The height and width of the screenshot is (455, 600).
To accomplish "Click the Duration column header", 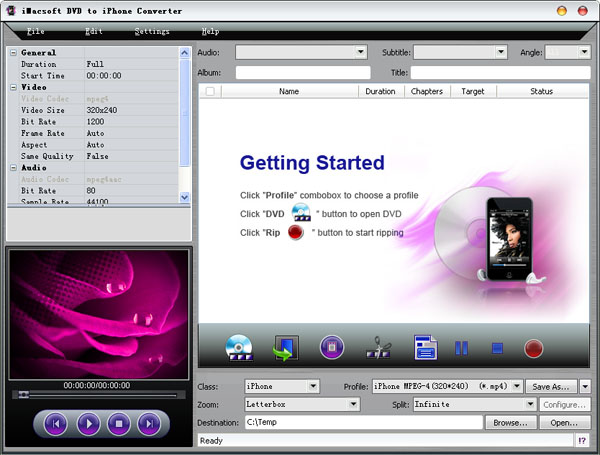I will 380,91.
